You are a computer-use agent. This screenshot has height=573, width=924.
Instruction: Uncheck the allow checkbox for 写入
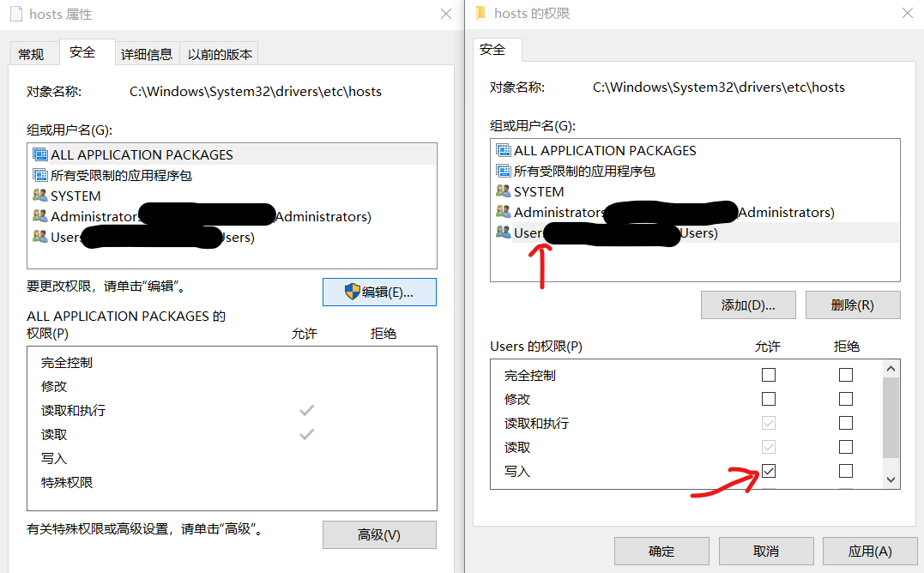[769, 471]
